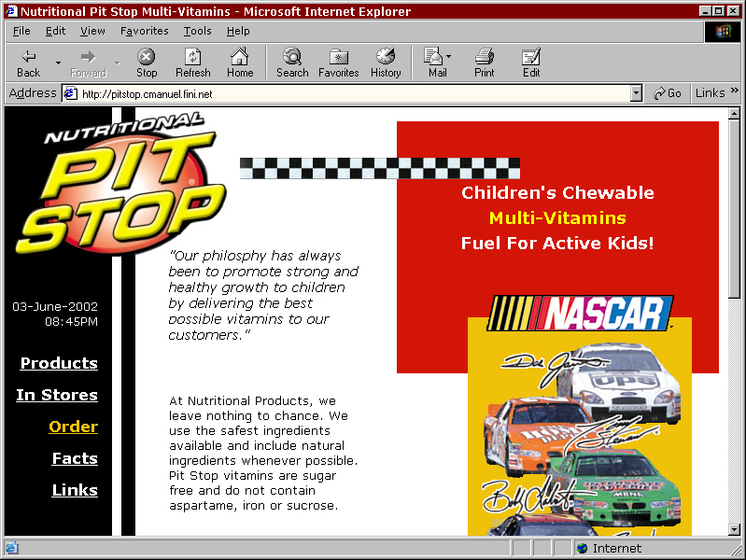Click the page icon in the address bar
Viewport: 746px width, 560px height.
coord(70,93)
